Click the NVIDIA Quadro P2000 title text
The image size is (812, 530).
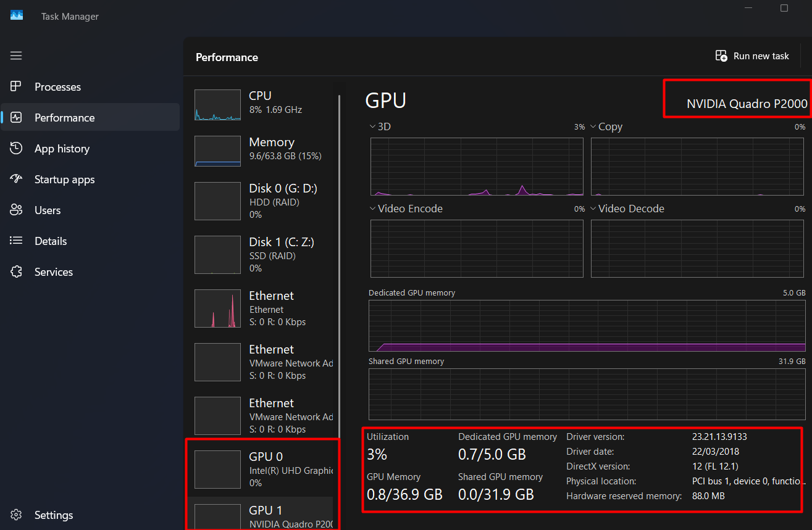(x=747, y=104)
